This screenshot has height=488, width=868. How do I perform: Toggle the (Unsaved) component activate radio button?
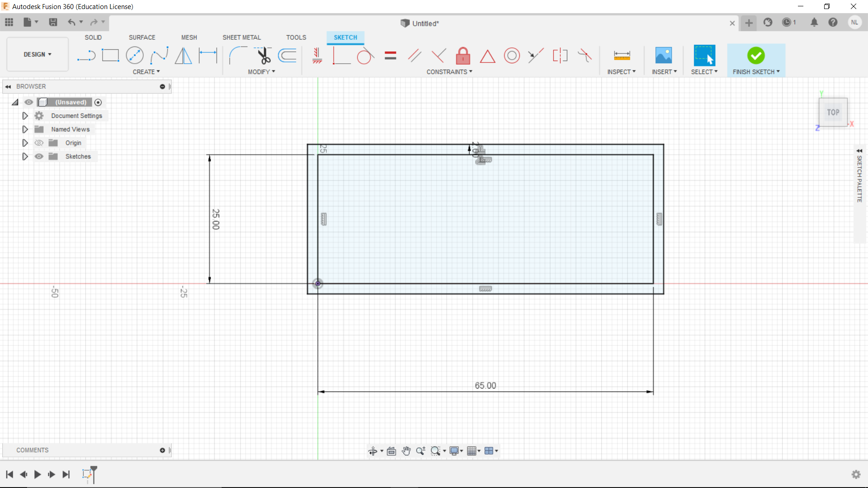tap(98, 102)
